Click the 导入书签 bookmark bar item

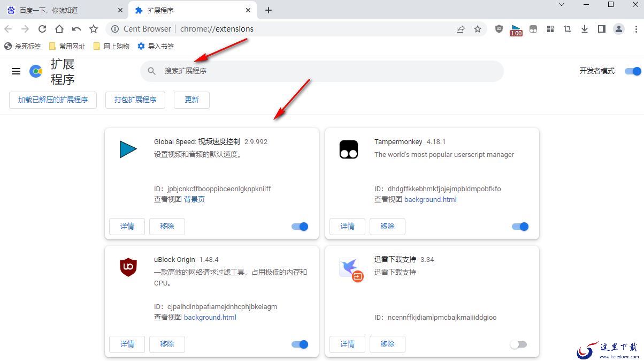pyautogui.click(x=156, y=46)
